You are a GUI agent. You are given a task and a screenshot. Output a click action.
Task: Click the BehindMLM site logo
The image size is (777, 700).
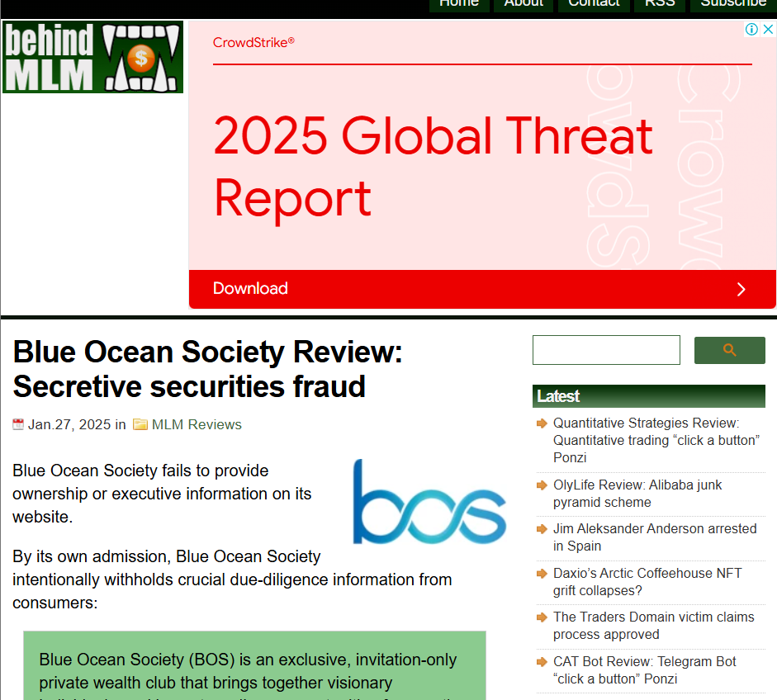pyautogui.click(x=92, y=57)
